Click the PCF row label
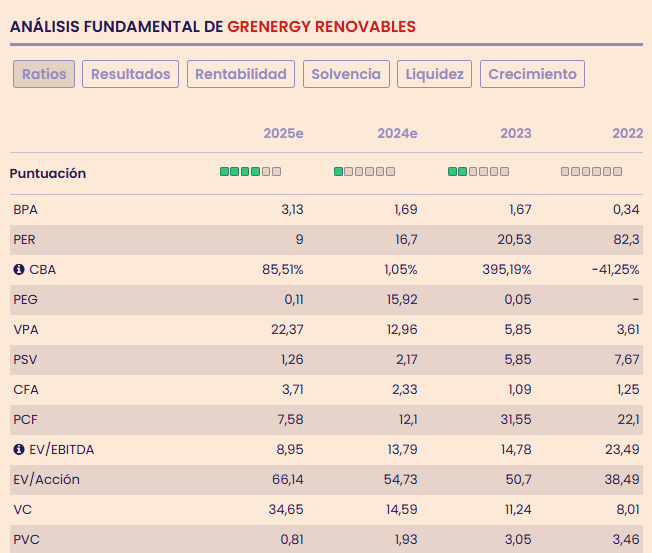 click(25, 420)
